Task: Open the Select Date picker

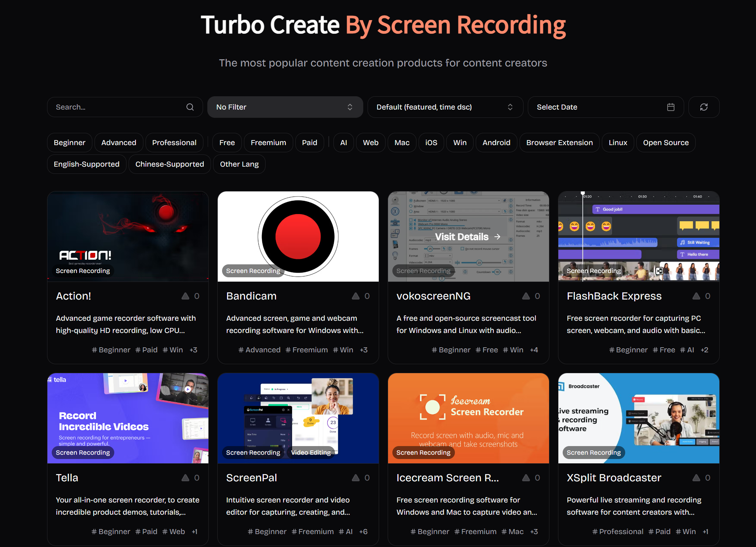Action: pos(605,107)
